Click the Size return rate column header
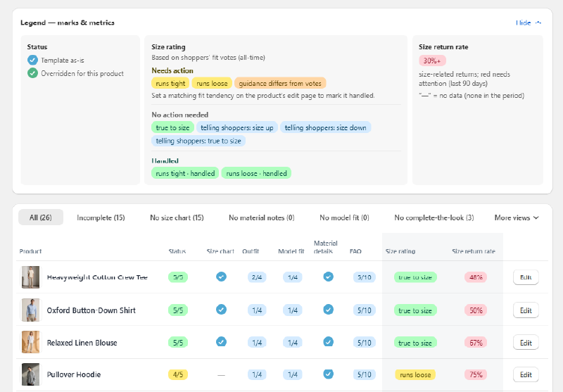 coord(474,251)
